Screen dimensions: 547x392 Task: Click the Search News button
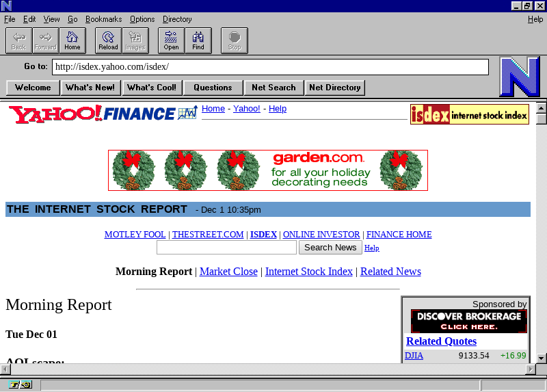(x=330, y=248)
